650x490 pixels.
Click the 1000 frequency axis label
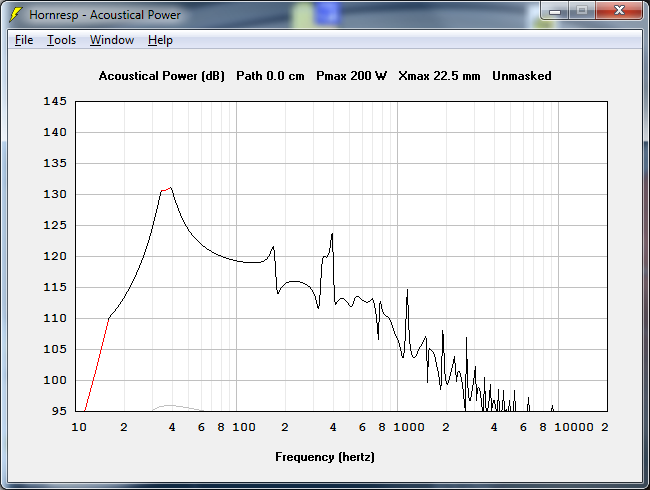409,427
